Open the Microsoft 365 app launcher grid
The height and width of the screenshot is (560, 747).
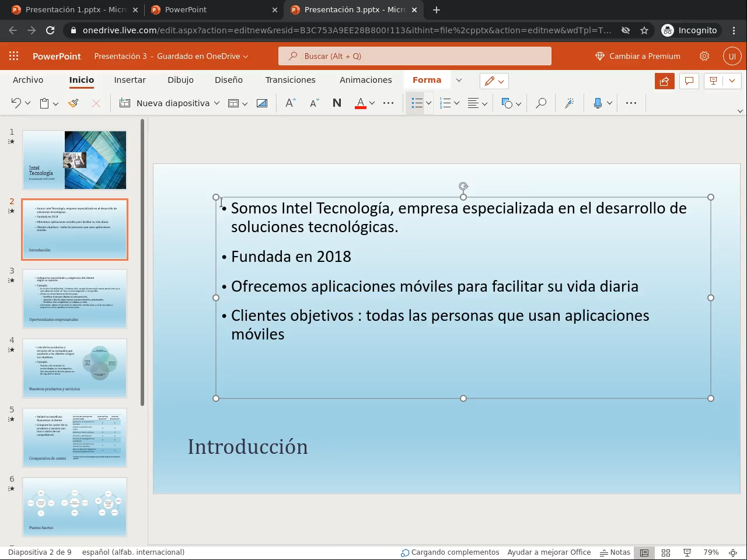[14, 56]
